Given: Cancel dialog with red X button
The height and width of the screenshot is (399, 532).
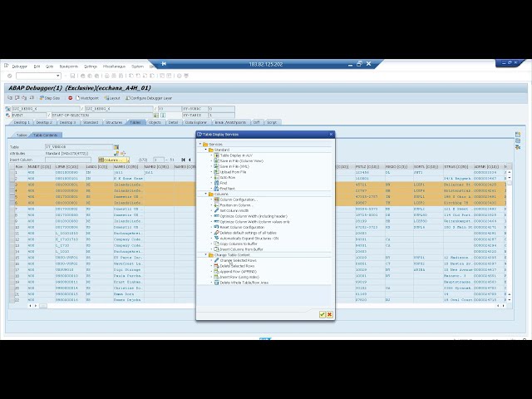Looking at the screenshot, I should click(x=329, y=314).
